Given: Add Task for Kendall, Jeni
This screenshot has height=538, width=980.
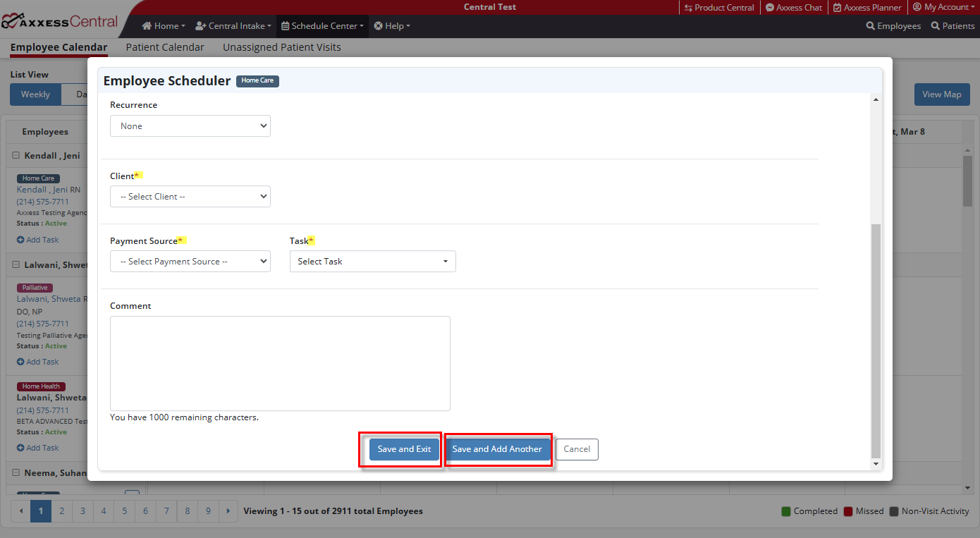Looking at the screenshot, I should click(38, 240).
